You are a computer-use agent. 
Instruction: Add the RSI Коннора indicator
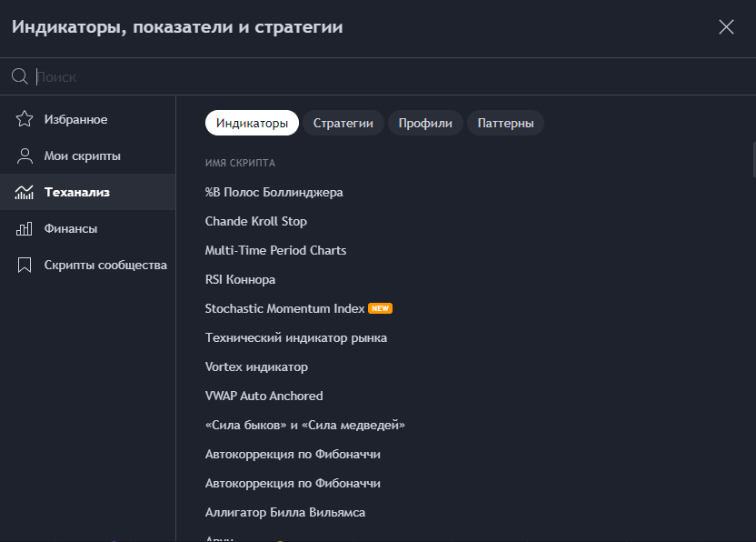tap(240, 279)
